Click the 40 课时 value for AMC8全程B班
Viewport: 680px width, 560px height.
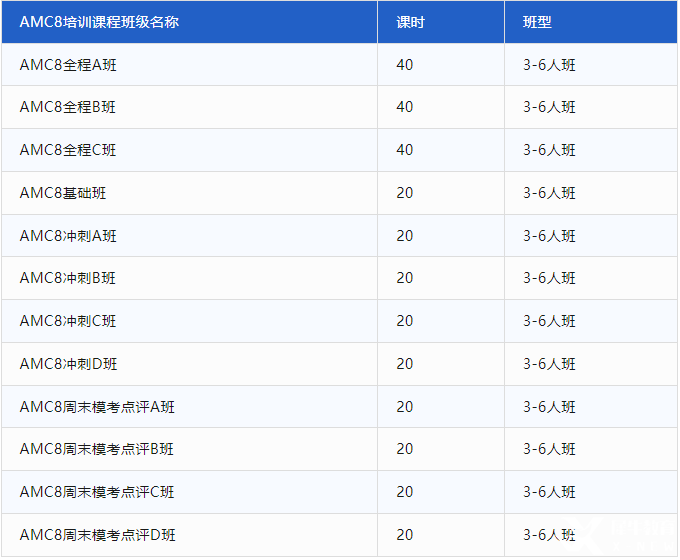pos(405,107)
